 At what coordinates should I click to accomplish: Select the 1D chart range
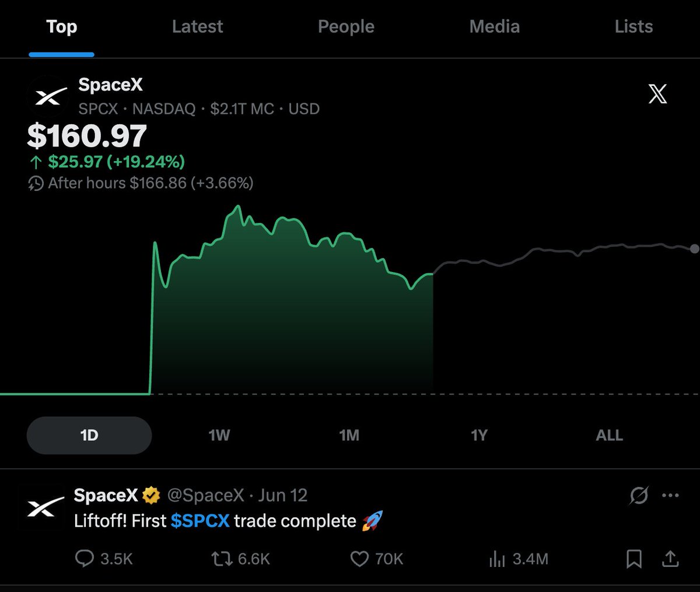(89, 436)
